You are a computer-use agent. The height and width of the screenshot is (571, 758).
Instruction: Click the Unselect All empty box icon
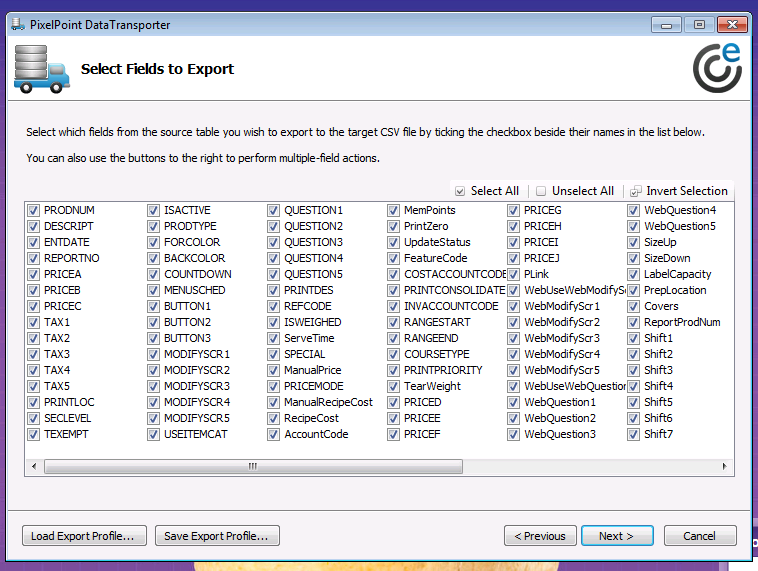click(541, 191)
